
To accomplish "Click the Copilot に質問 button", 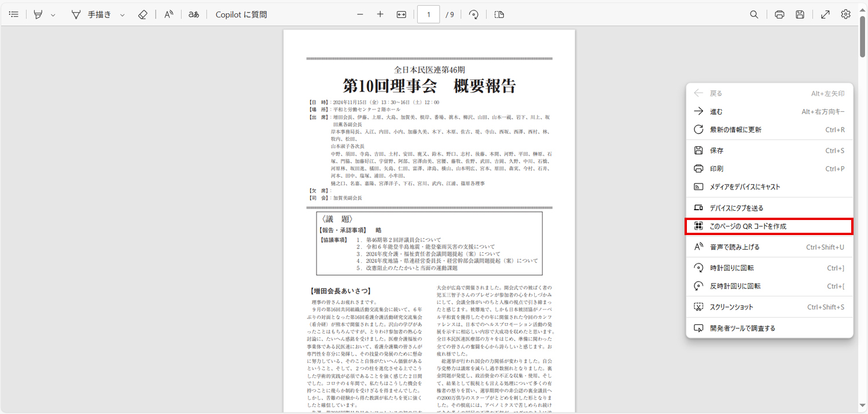I will pyautogui.click(x=241, y=14).
